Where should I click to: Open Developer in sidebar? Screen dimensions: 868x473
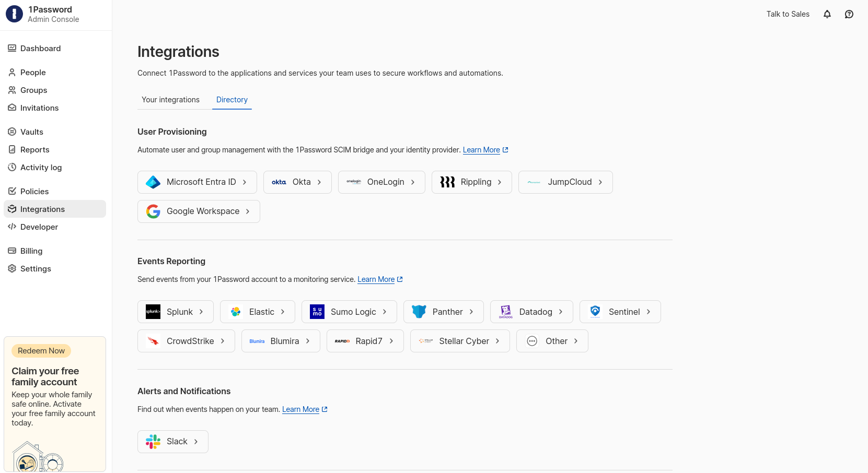point(55,227)
